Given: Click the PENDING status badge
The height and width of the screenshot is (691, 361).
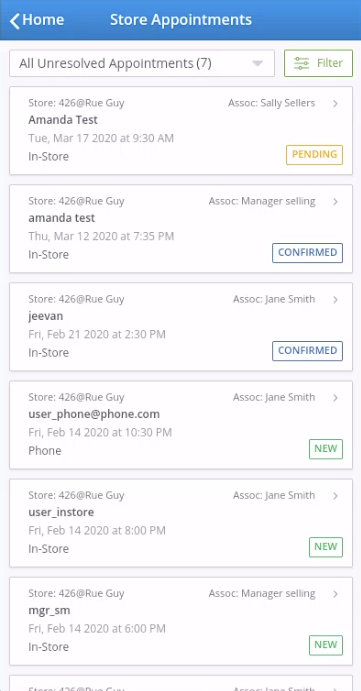Looking at the screenshot, I should (x=314, y=155).
